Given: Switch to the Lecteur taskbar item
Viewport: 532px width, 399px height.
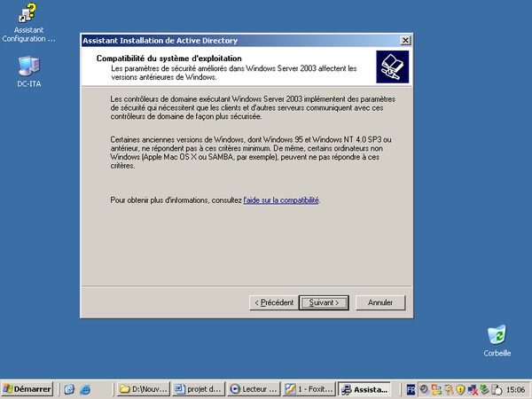Looking at the screenshot, I should pyautogui.click(x=254, y=389).
